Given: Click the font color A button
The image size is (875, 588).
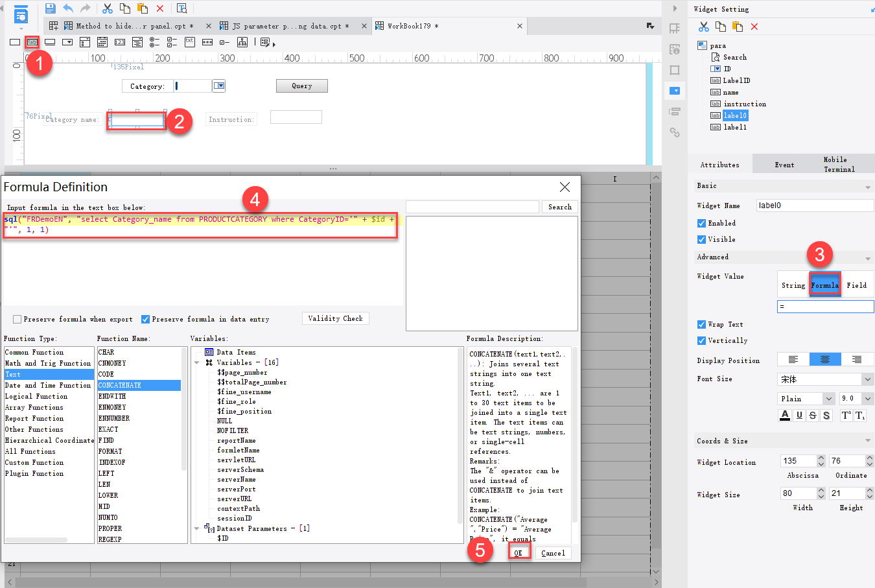Looking at the screenshot, I should pos(785,416).
